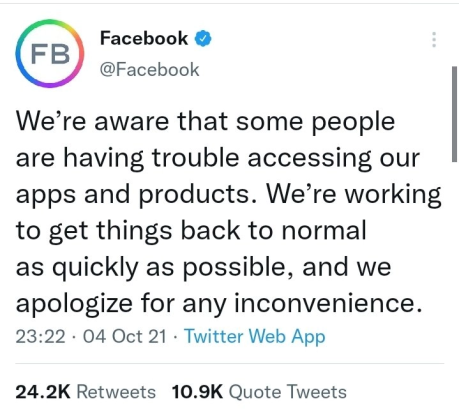Click the Quote Tweets label
Image resolution: width=459 pixels, height=420 pixels.
[287, 392]
